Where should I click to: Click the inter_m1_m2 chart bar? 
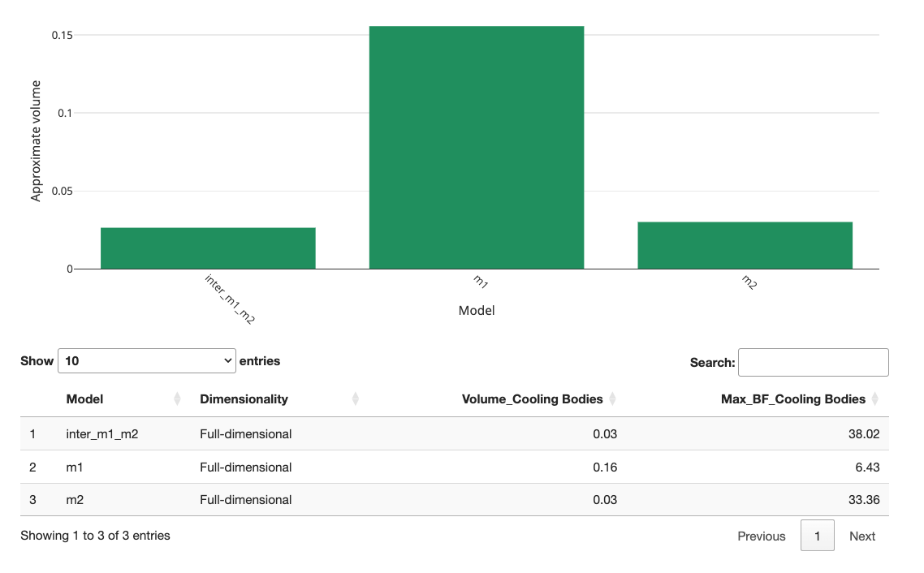pos(208,248)
